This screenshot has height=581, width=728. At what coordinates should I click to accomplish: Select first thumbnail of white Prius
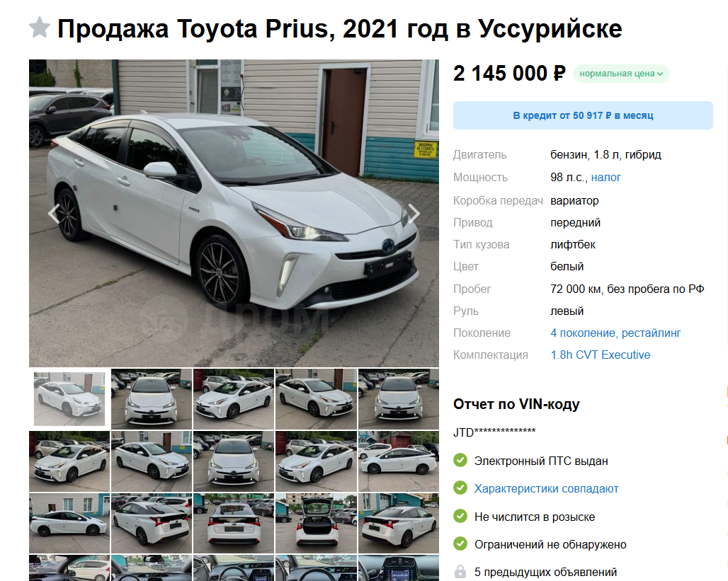(x=69, y=399)
